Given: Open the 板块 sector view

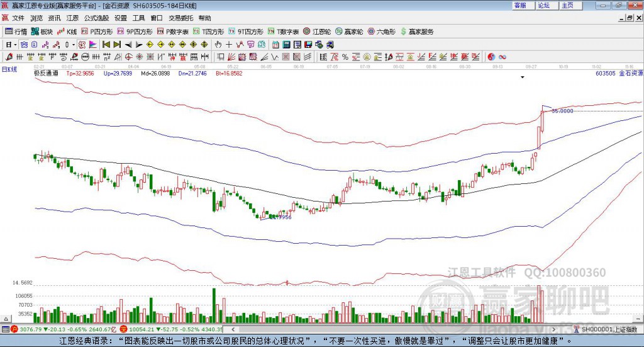Looking at the screenshot, I should [x=42, y=31].
